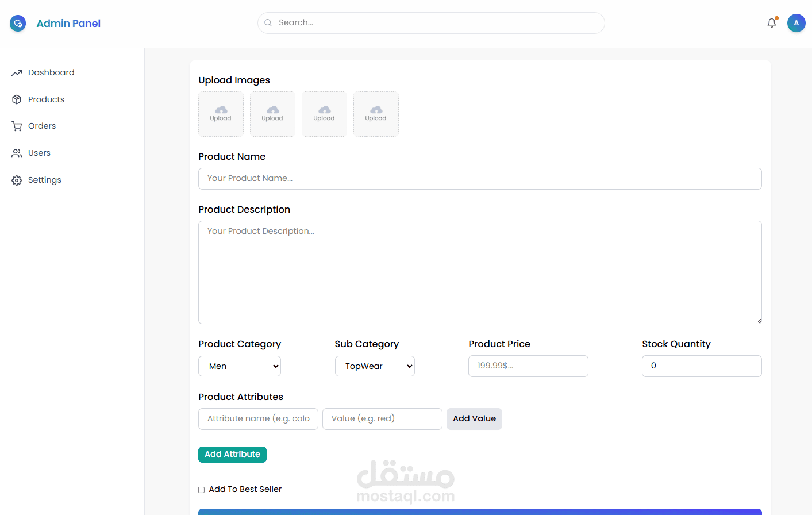Open the second image upload slot
Viewport: 812px width, 515px height.
272,114
